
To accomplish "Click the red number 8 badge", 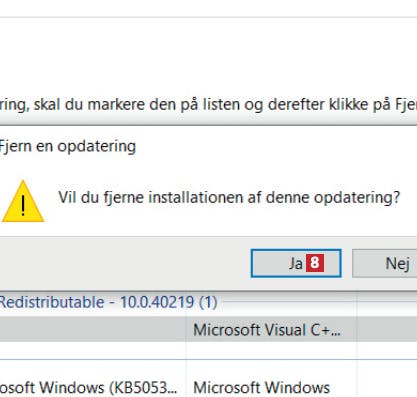I will point(315,263).
